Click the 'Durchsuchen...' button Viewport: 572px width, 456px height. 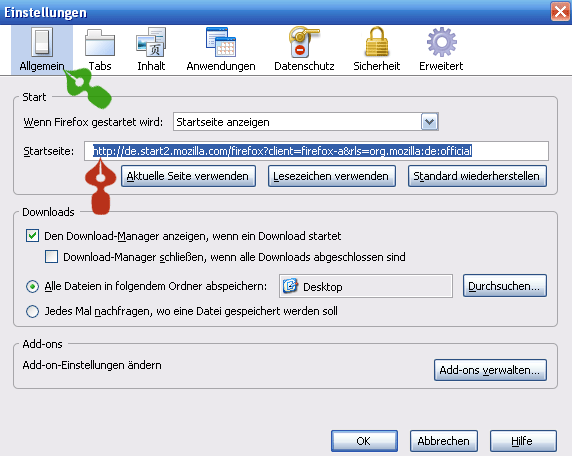(505, 286)
